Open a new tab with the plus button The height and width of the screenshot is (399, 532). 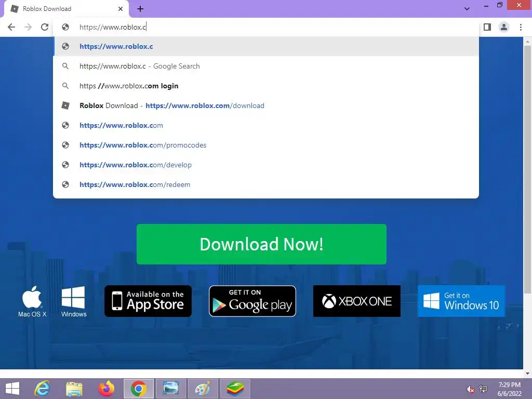coord(140,9)
